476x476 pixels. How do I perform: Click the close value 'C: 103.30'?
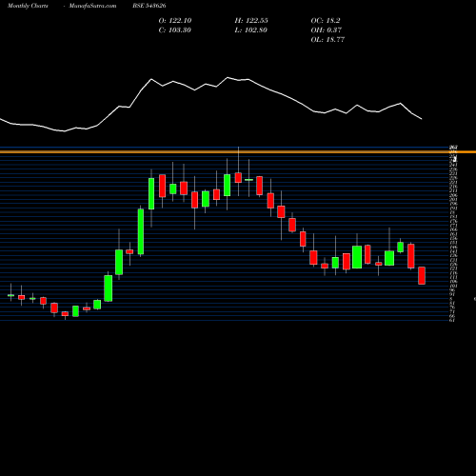pos(175,30)
